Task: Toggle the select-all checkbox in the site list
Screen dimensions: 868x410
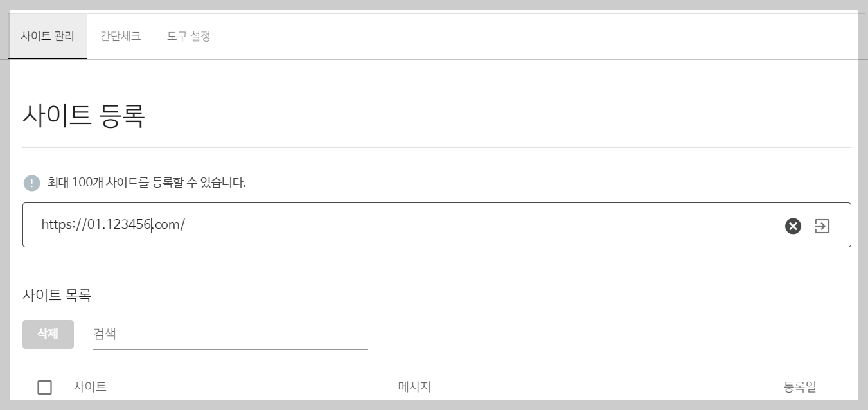Action: click(x=45, y=387)
